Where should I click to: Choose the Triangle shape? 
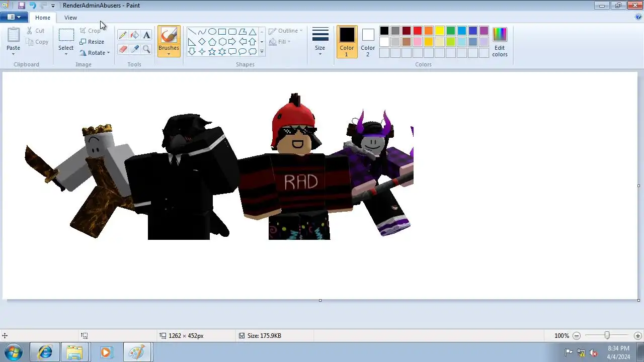[252, 32]
